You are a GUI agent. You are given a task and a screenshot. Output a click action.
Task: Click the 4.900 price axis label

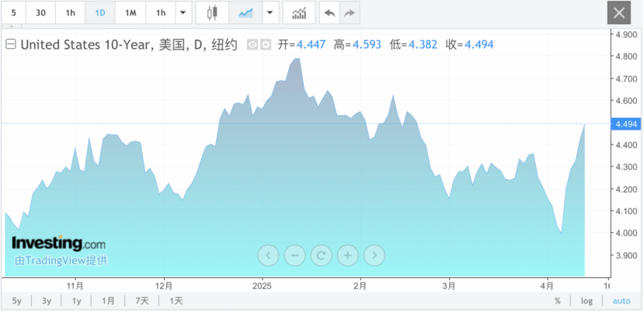(x=626, y=34)
